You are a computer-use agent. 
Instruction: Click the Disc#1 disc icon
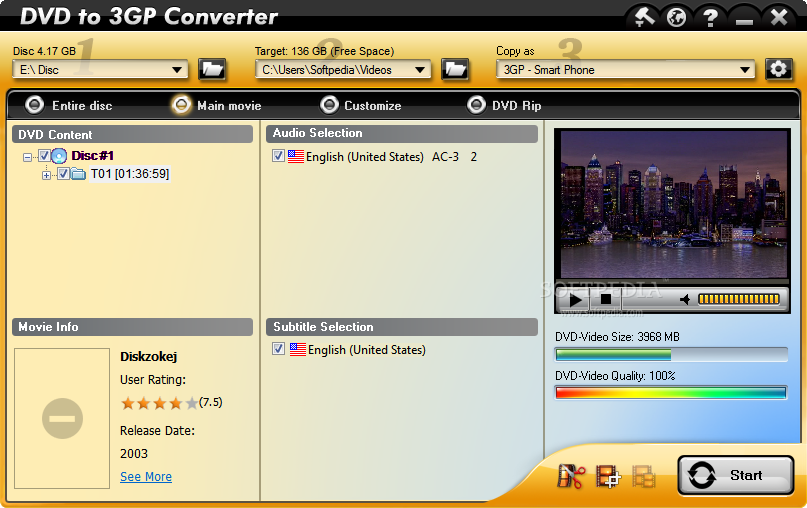[x=59, y=155]
